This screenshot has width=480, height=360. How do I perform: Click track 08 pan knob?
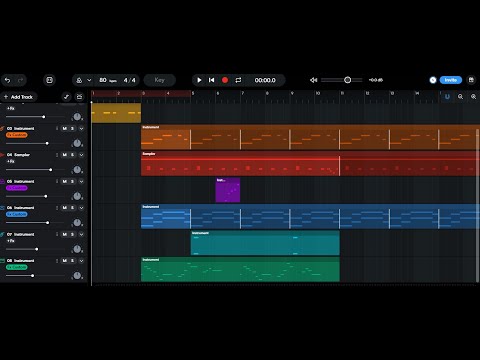click(77, 275)
